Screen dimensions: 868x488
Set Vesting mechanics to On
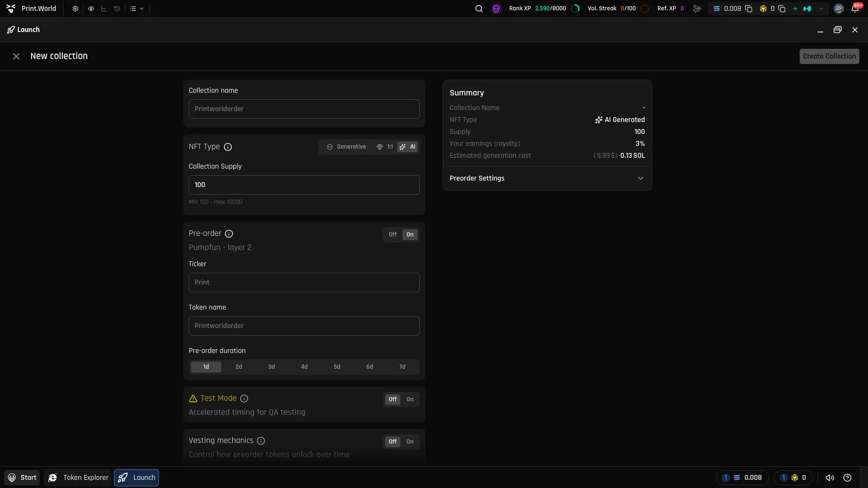click(410, 442)
